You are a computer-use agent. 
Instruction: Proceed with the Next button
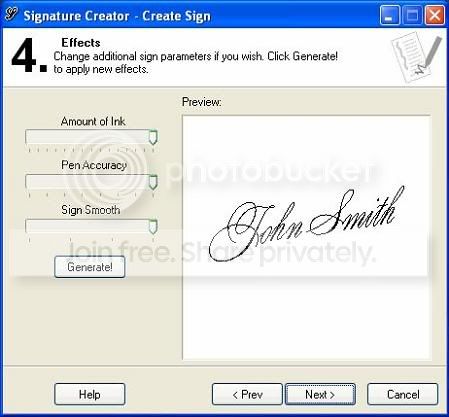[320, 394]
